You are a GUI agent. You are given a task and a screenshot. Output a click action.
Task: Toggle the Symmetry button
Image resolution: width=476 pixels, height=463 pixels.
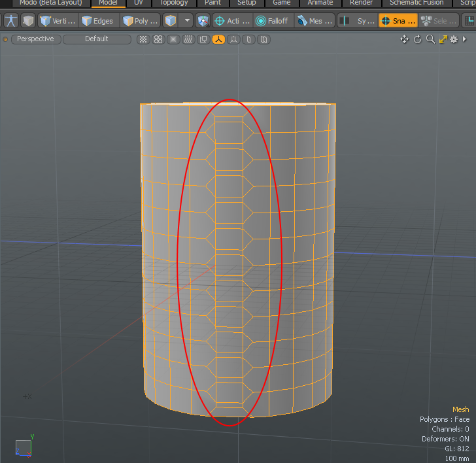tap(356, 21)
